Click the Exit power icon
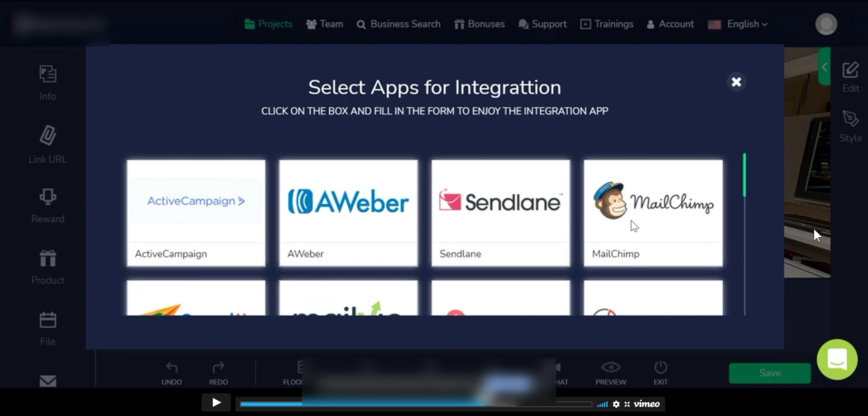This screenshot has width=868, height=416. tap(660, 367)
